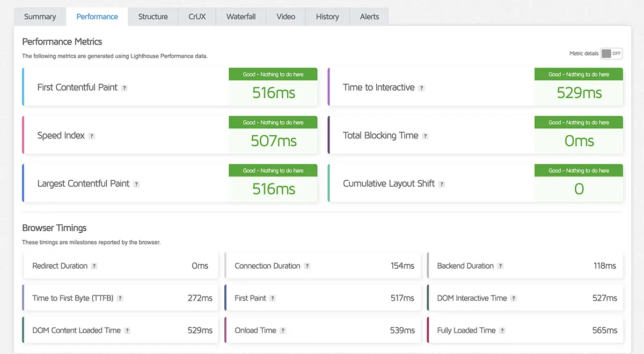Click the Connection Duration 154ms value
This screenshot has height=354, width=644.
402,266
